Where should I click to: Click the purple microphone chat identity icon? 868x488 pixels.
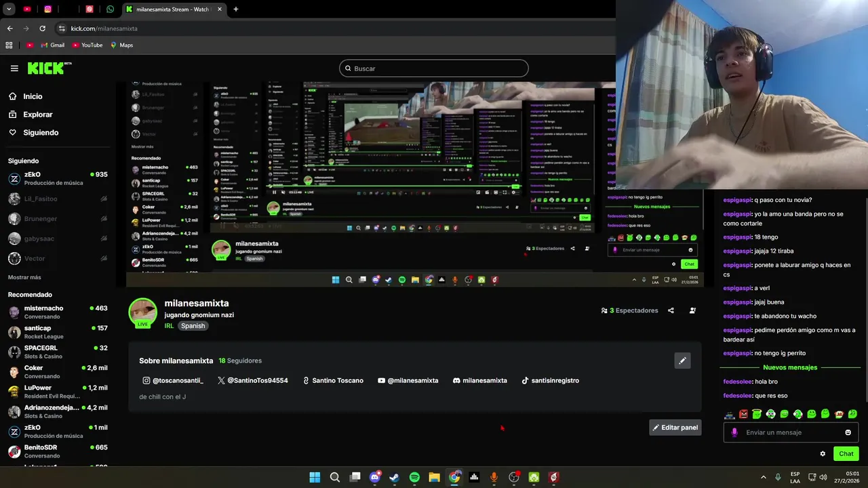pos(734,432)
